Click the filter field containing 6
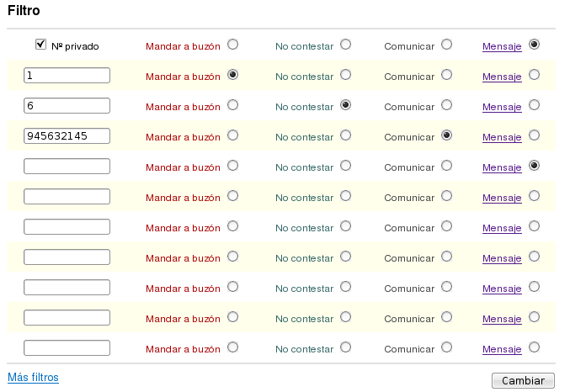 click(67, 106)
